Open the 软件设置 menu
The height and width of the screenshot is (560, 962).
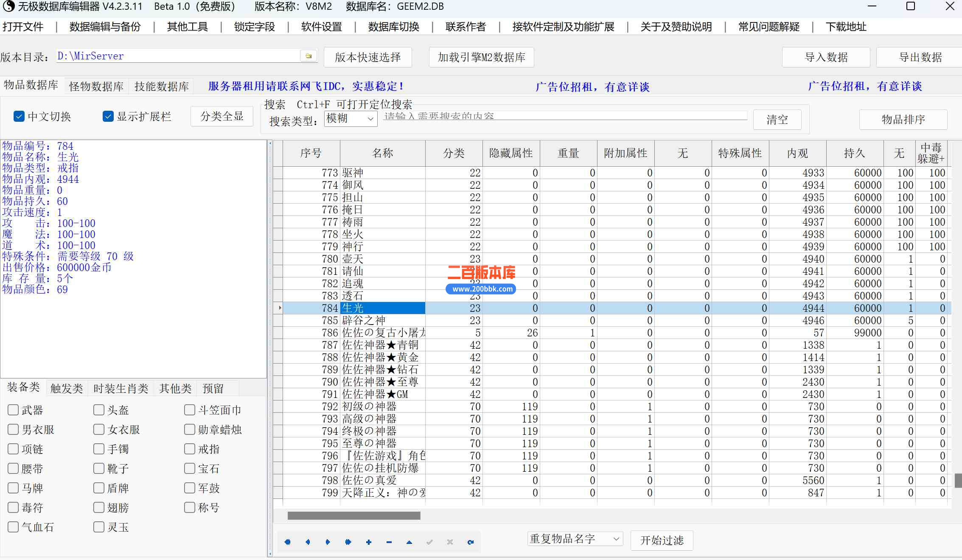(x=321, y=27)
